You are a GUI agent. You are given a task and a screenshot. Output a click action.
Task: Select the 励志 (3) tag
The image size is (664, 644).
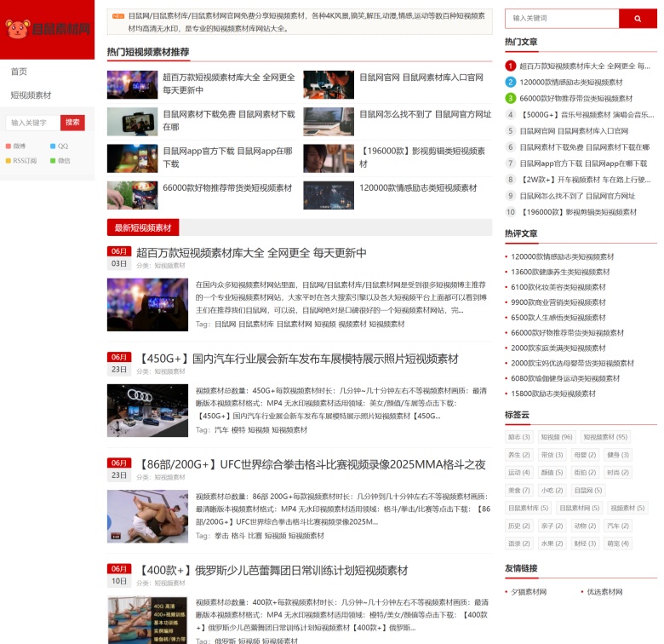click(x=518, y=437)
